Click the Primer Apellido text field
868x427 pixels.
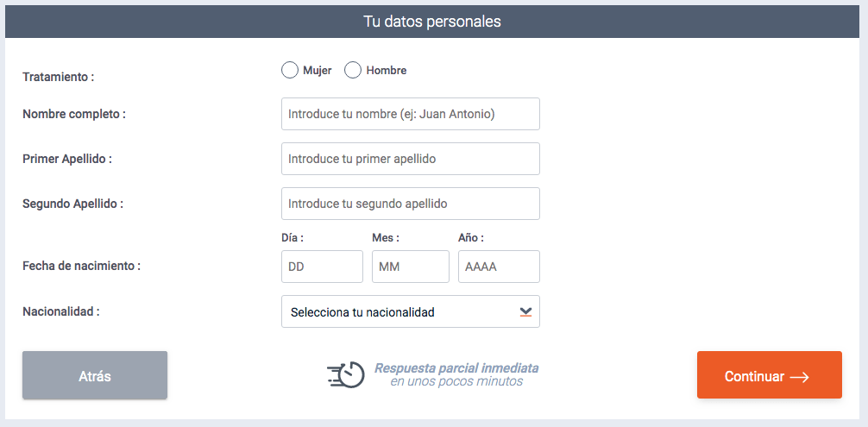pos(410,159)
